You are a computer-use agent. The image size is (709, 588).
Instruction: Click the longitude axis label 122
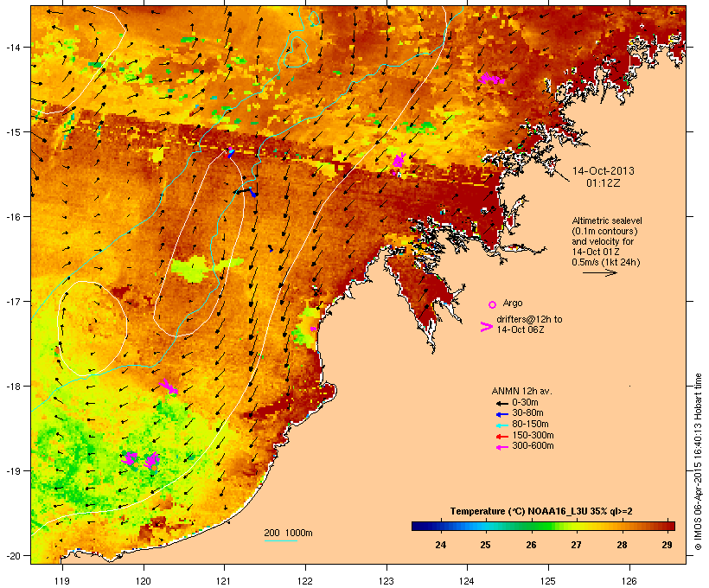pos(305,581)
